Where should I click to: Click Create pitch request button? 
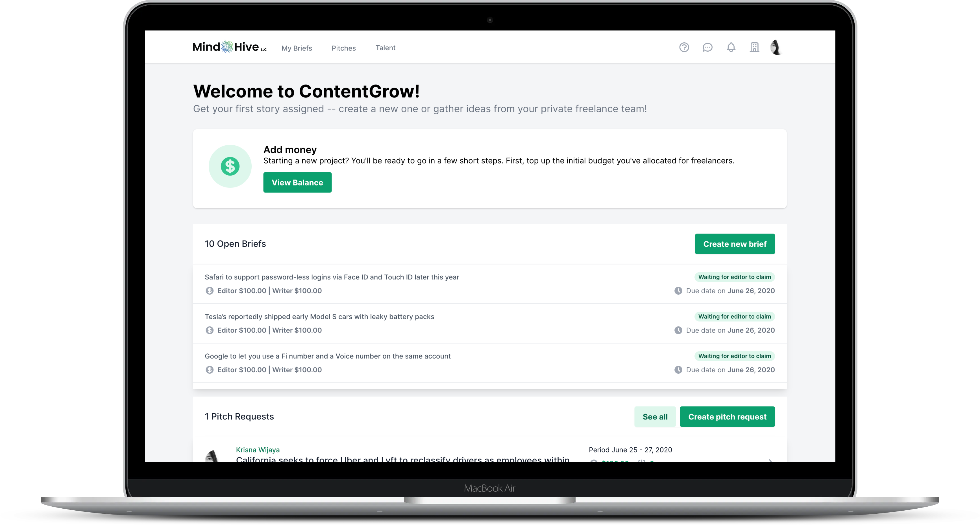coord(727,416)
